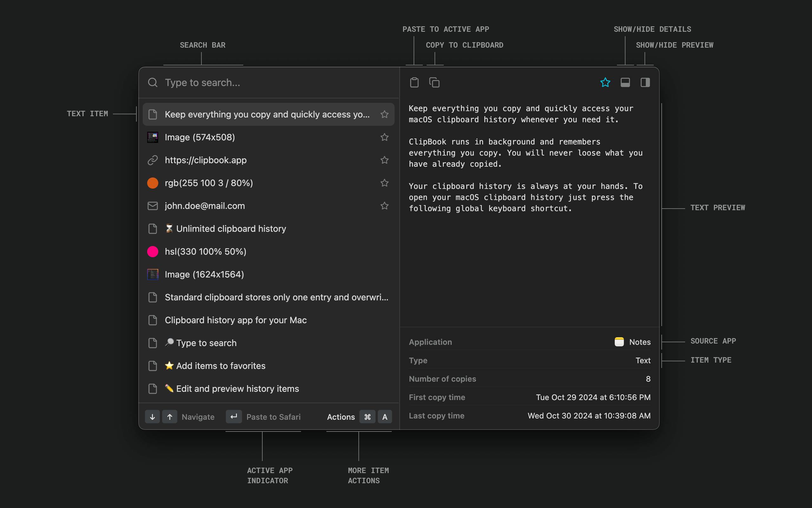Favorite the 'Keep everything you copy' item star
The height and width of the screenshot is (508, 812).
pos(384,114)
